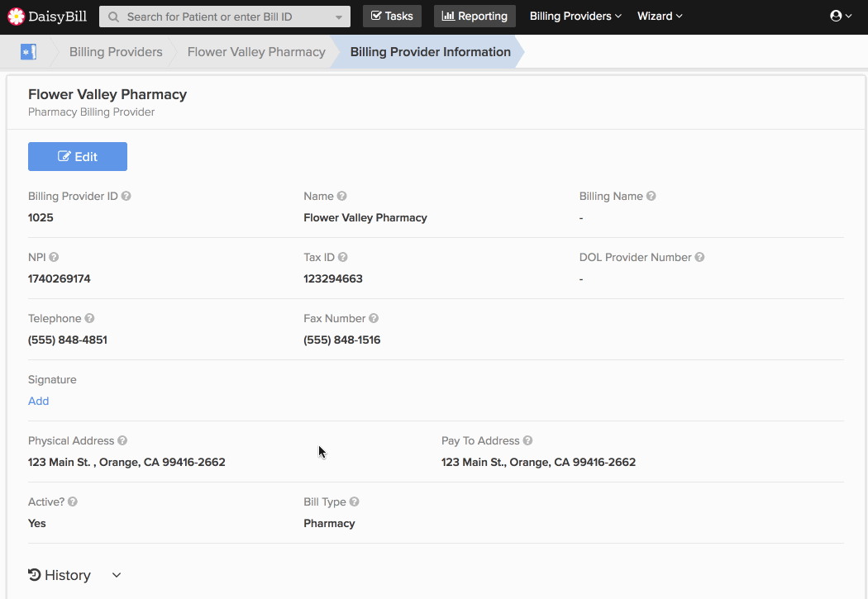The image size is (868, 599).
Task: Show help for the Name field
Action: tap(341, 196)
